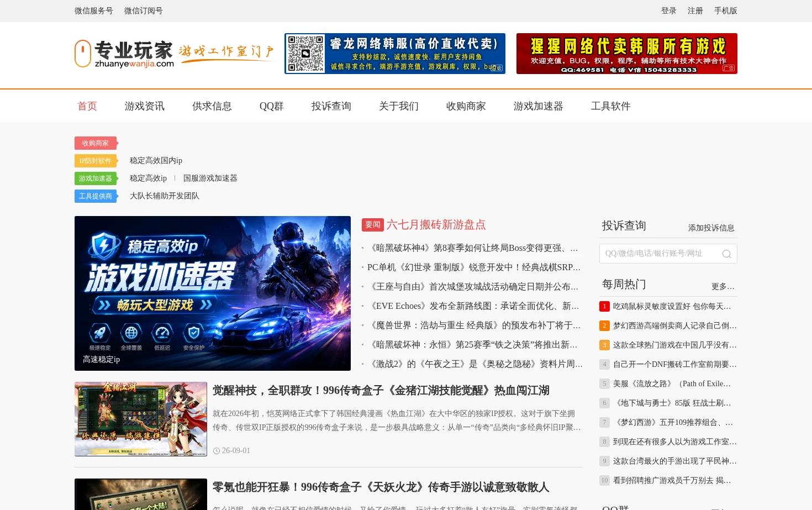Open article title 觉醒神技，全职群攻
812x510 pixels.
click(381, 391)
